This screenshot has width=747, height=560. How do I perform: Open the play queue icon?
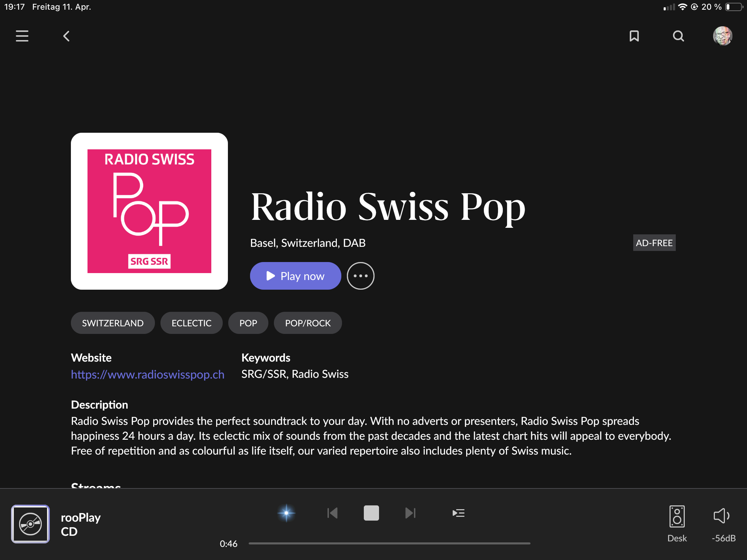point(459,513)
